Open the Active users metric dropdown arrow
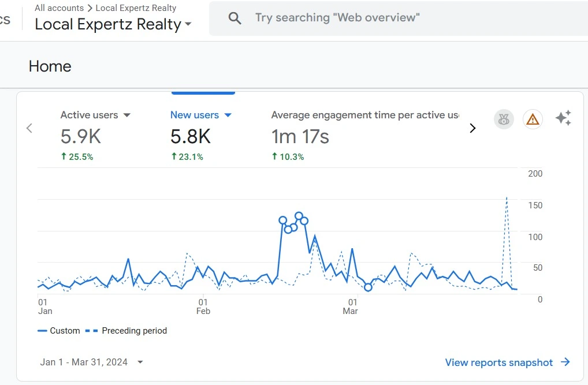 [127, 115]
